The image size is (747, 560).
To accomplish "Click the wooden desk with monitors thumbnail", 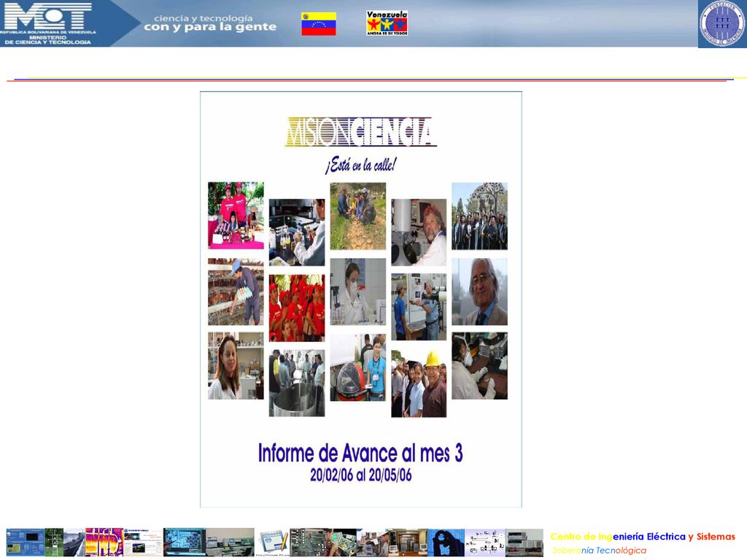I will coord(408,542).
